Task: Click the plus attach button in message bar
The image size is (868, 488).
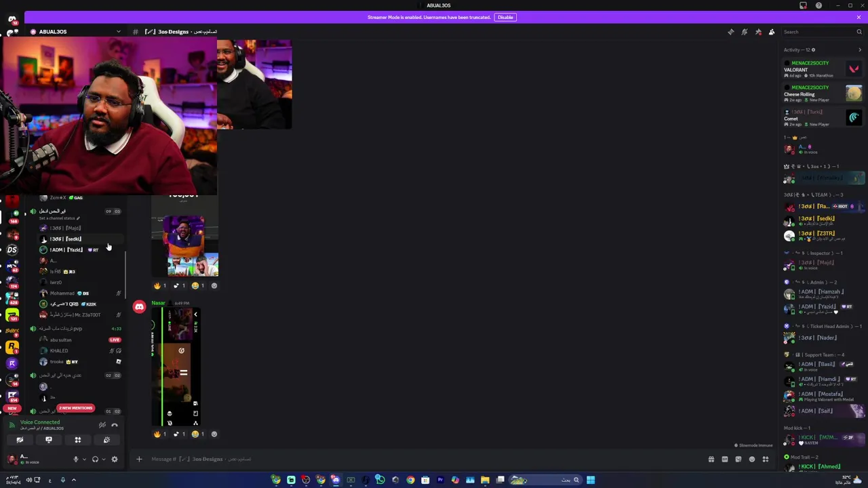Action: (x=139, y=460)
